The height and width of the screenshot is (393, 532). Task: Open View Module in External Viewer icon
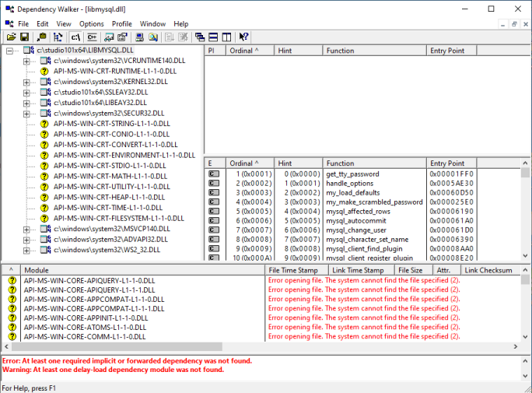point(109,37)
